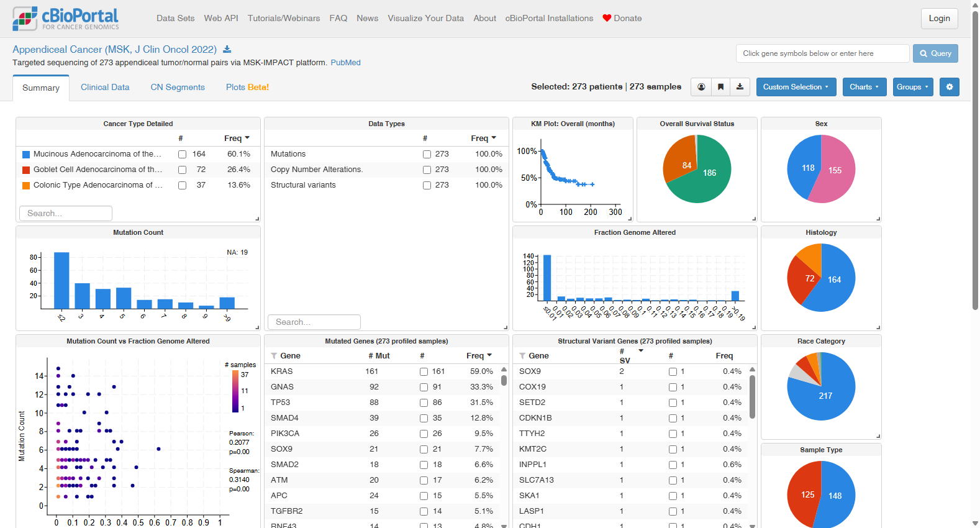Click the cBioPortal logo

click(65, 19)
